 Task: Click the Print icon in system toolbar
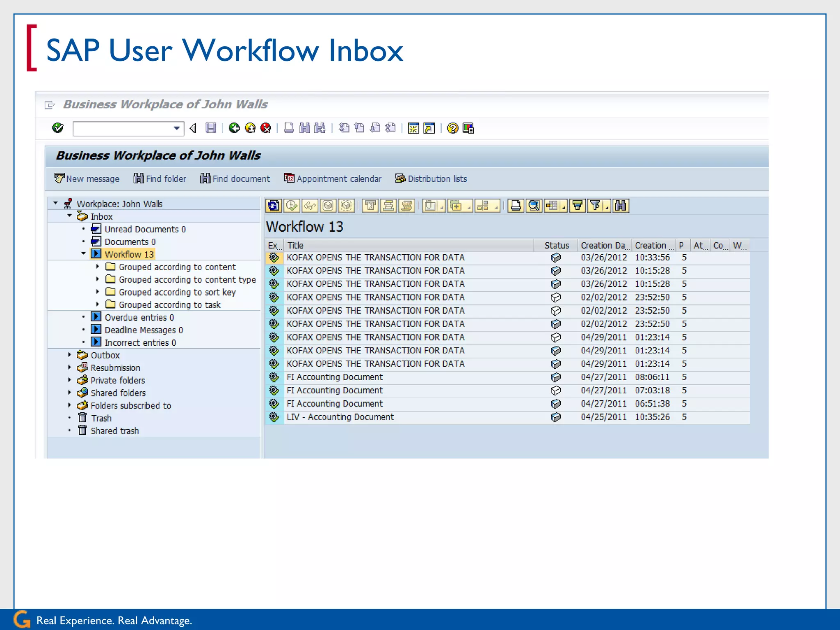289,128
